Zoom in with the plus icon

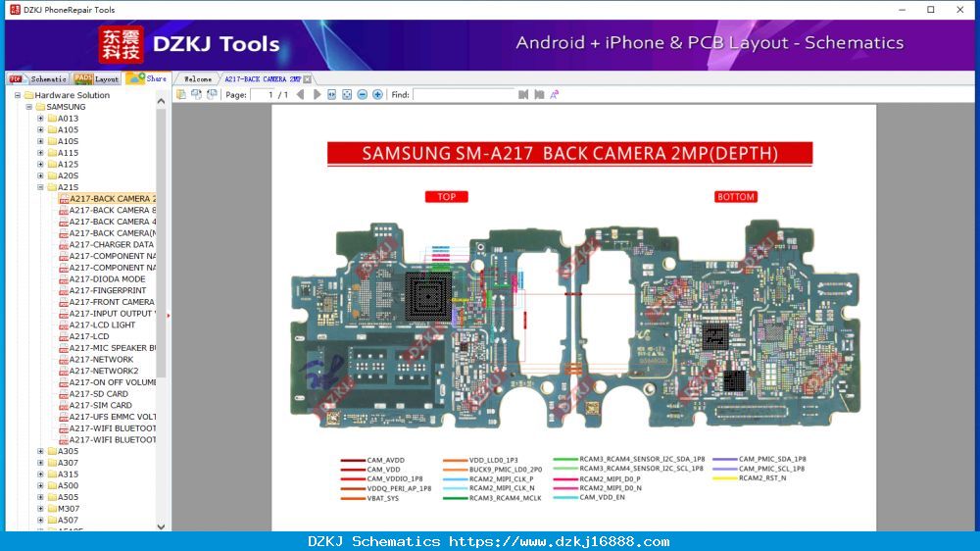pyautogui.click(x=377, y=94)
